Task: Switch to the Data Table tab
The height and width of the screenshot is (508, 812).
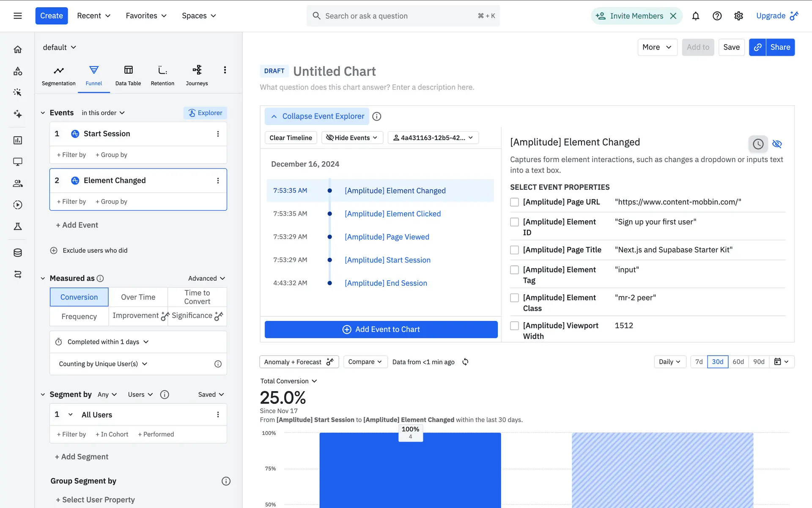Action: (x=128, y=75)
